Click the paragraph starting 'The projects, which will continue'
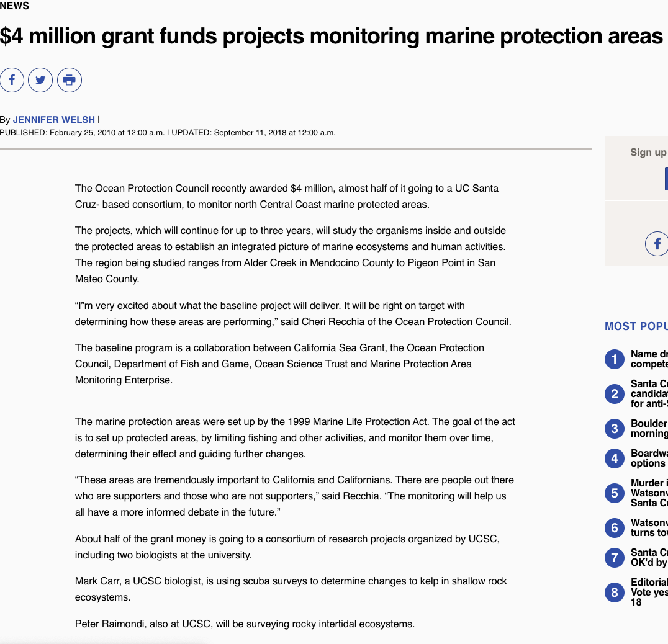Image resolution: width=668 pixels, height=644 pixels. click(x=291, y=254)
